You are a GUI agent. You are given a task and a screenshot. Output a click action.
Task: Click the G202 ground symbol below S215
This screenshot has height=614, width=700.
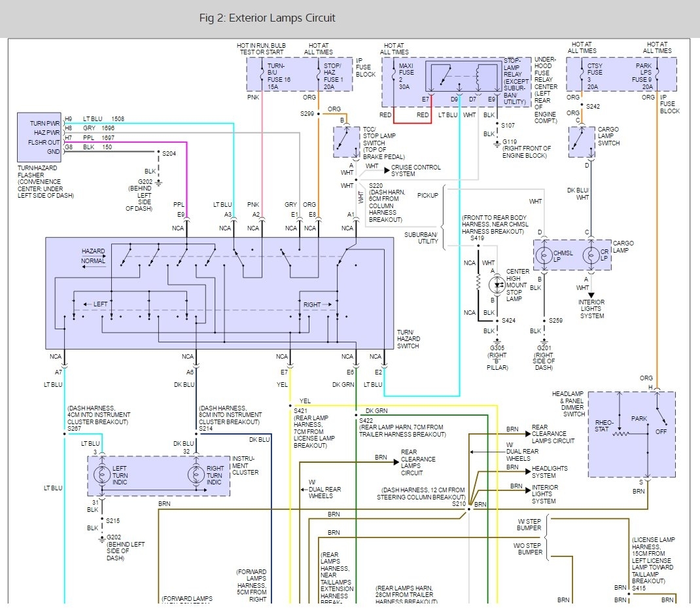tap(102, 539)
